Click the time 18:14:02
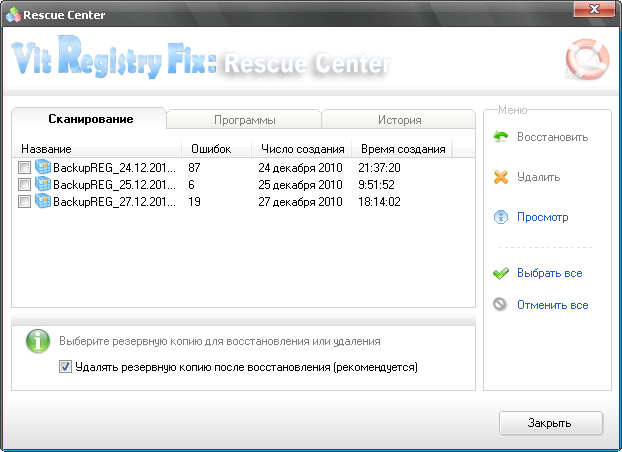The width and height of the screenshot is (622, 452). tap(379, 202)
